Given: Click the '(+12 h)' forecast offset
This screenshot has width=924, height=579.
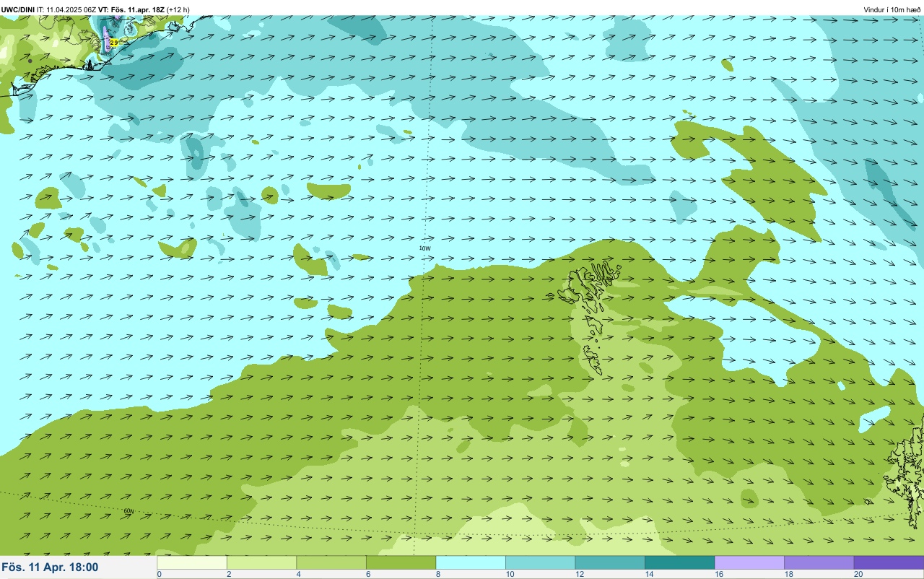Looking at the screenshot, I should [x=178, y=9].
